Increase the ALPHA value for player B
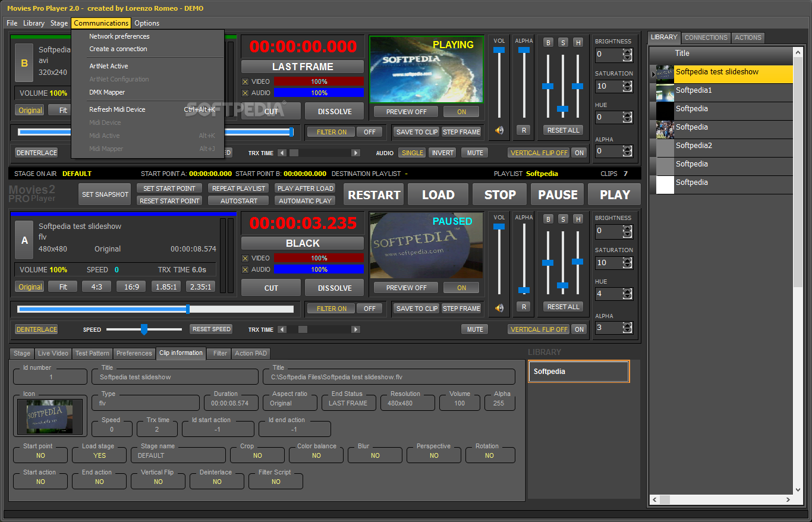This screenshot has height=522, width=812. pyautogui.click(x=627, y=148)
